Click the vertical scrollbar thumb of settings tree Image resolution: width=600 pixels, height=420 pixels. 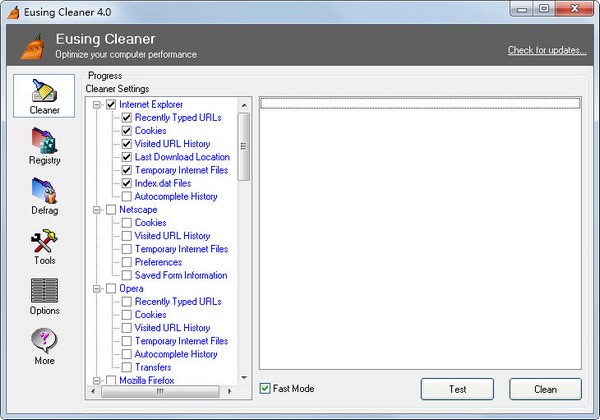(244, 147)
